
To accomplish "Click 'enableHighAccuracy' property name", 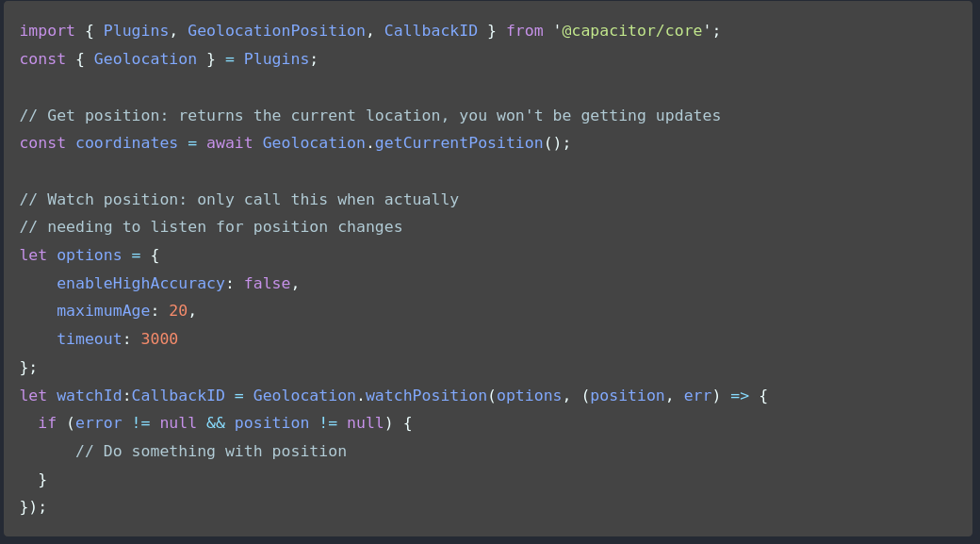I will click(140, 283).
